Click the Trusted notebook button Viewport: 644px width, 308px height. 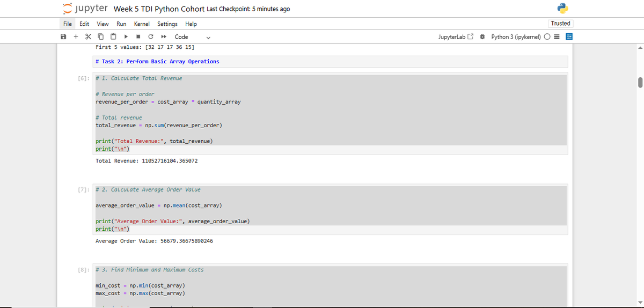point(560,24)
